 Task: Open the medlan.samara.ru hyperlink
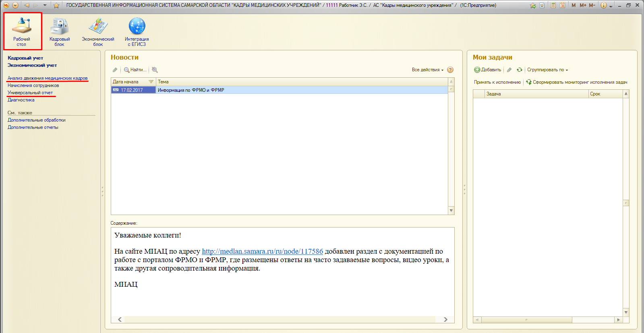point(262,251)
